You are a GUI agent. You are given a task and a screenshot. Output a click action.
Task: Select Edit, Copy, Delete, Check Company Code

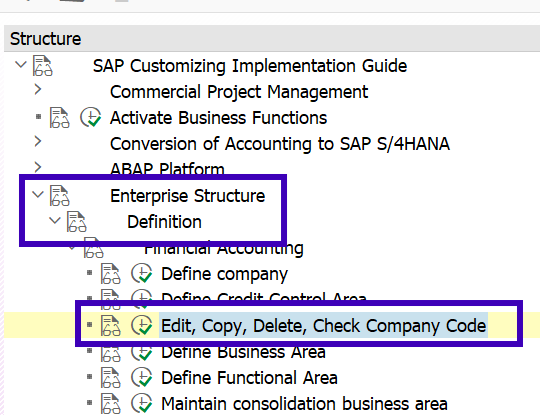point(323,325)
